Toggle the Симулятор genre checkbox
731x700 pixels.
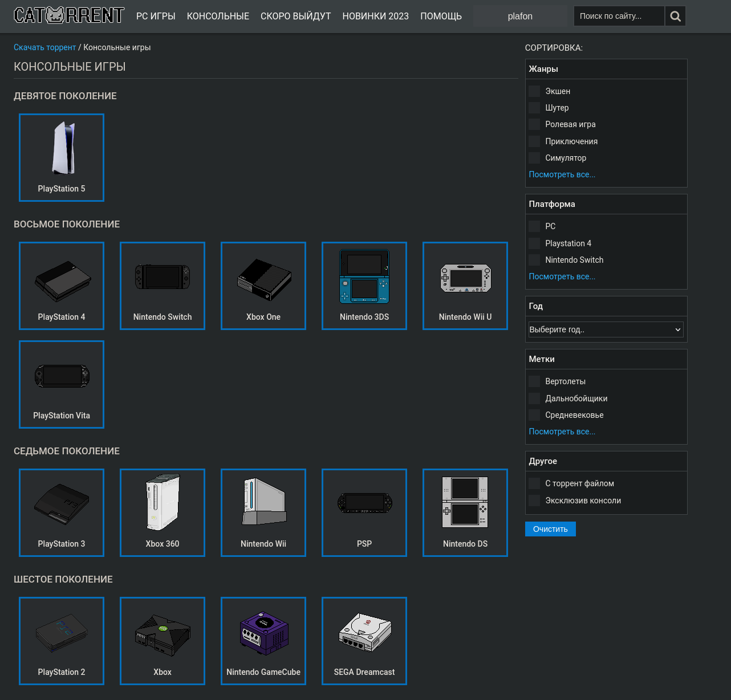pyautogui.click(x=534, y=158)
